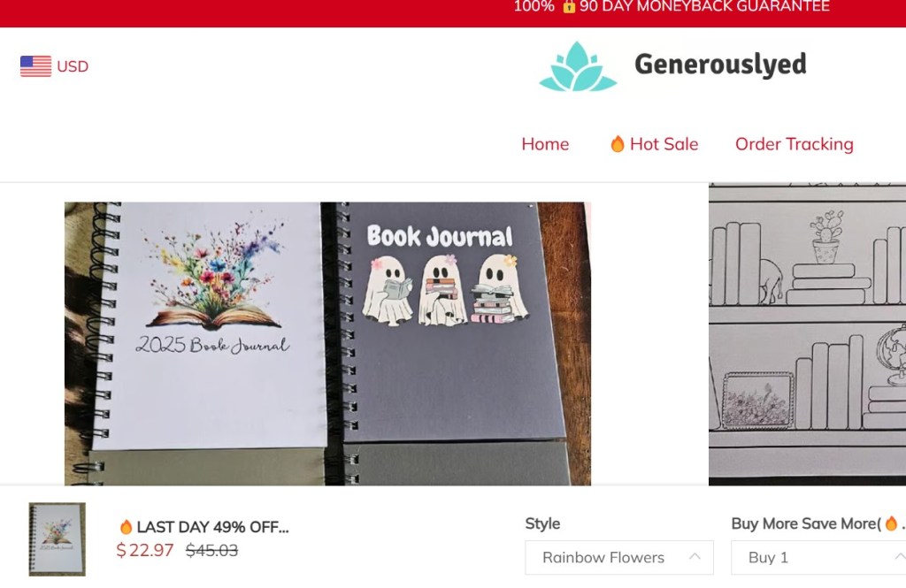Viewport: 906px width, 588px height.
Task: Go to the Home menu item
Action: (545, 144)
